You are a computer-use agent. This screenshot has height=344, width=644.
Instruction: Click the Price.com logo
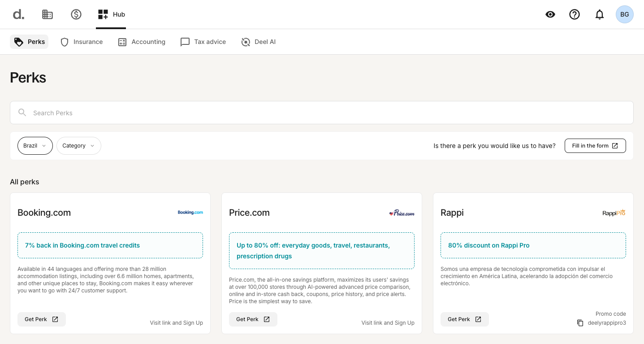coord(402,213)
